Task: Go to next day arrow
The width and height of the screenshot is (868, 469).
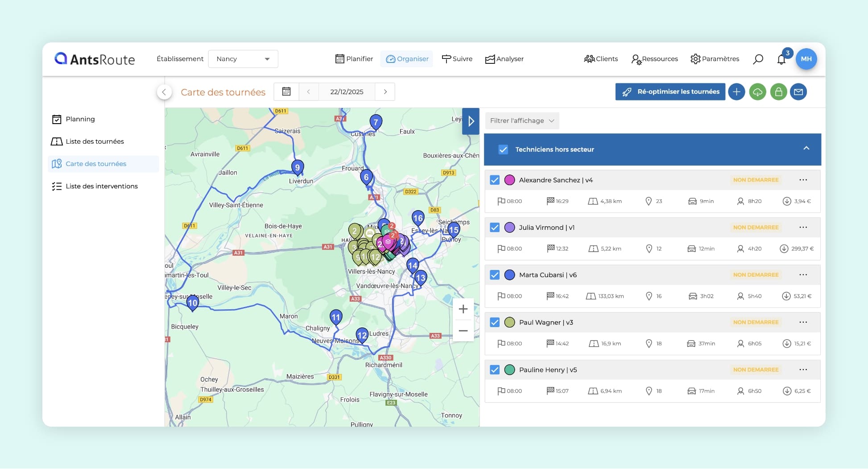Action: coord(385,91)
